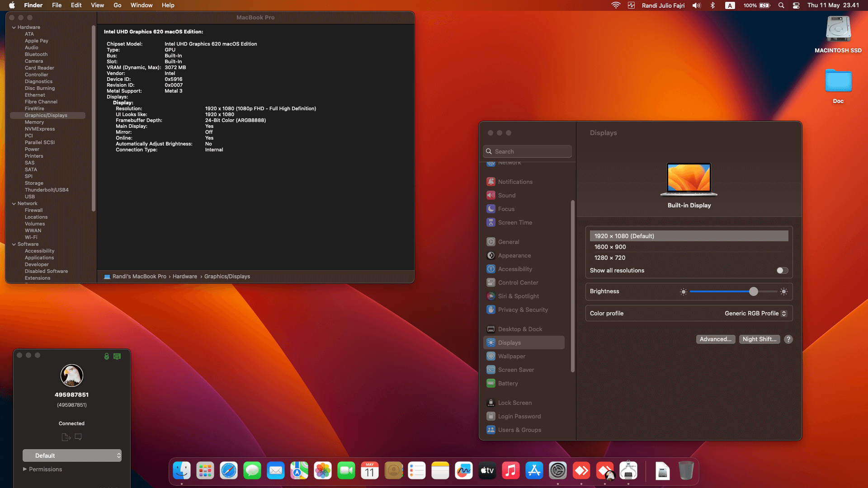868x488 pixels.
Task: Open the View menu
Action: 98,5
